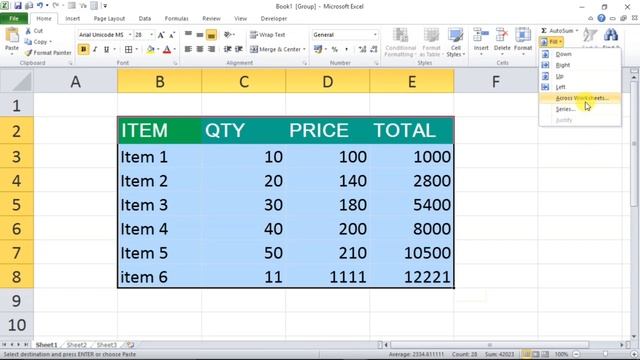This screenshot has width=640, height=360.
Task: Open the File tab
Action: click(x=14, y=18)
